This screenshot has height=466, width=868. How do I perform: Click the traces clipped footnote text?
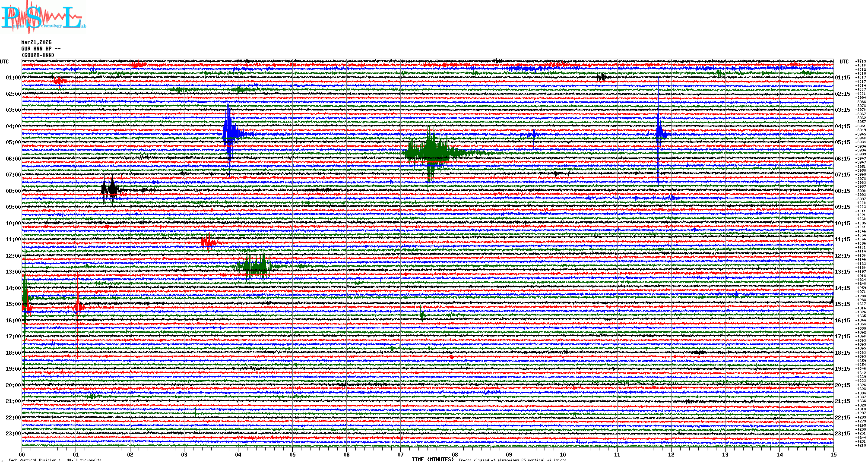tap(512, 460)
